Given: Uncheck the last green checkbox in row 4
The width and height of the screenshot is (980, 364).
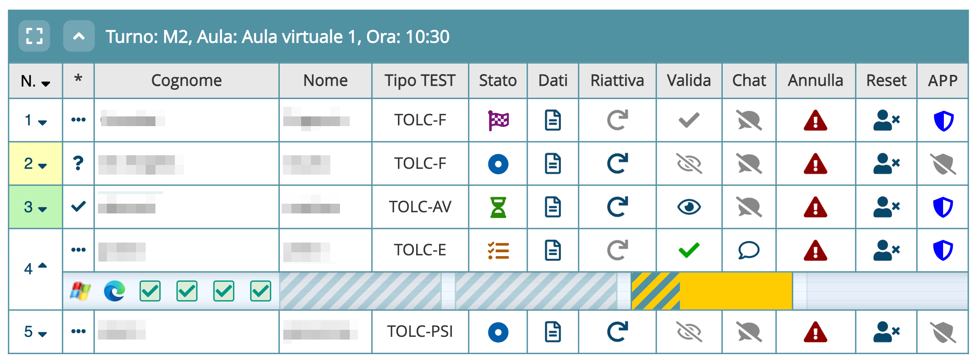Looking at the screenshot, I should [260, 291].
